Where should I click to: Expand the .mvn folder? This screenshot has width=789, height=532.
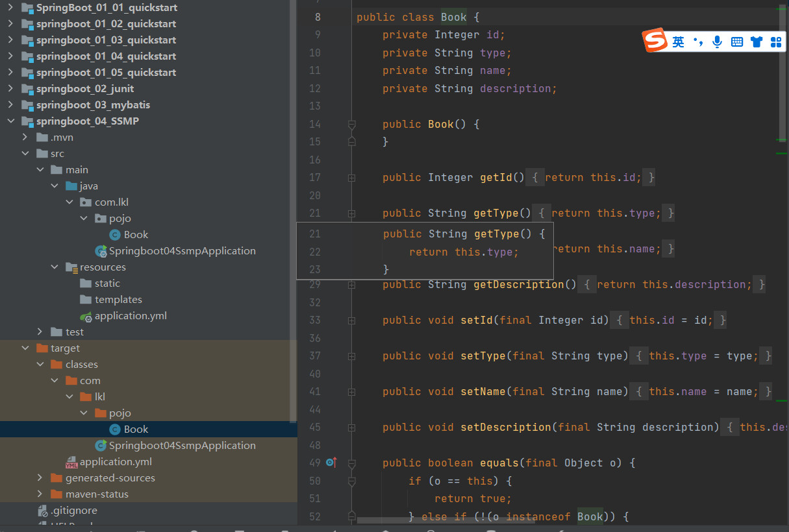(x=25, y=138)
